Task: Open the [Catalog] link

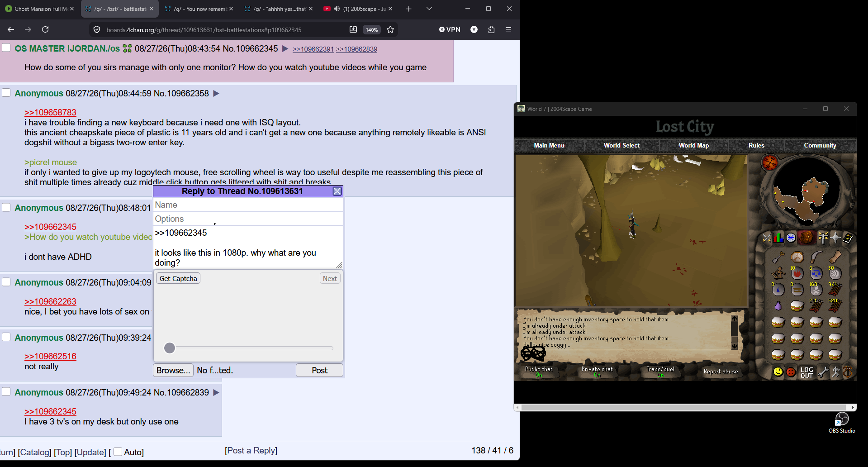Action: pos(34,452)
